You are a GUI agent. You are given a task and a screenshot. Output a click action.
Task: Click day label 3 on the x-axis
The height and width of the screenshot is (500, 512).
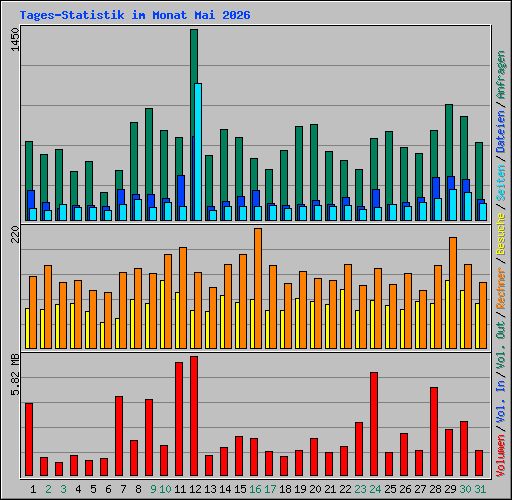point(63,489)
